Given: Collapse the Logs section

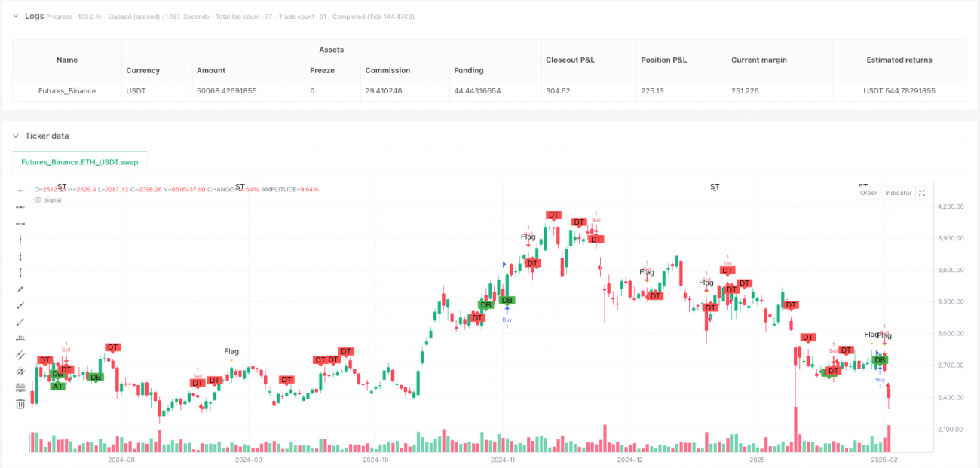Looking at the screenshot, I should click(x=16, y=16).
